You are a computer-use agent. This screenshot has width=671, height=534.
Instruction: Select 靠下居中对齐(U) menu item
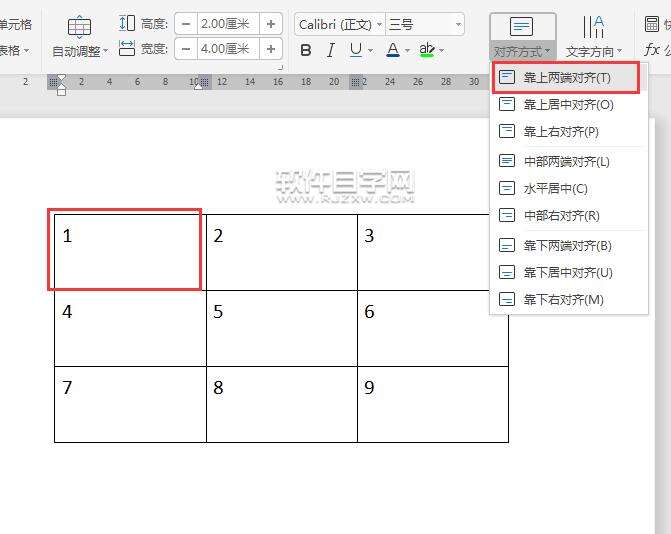point(569,273)
